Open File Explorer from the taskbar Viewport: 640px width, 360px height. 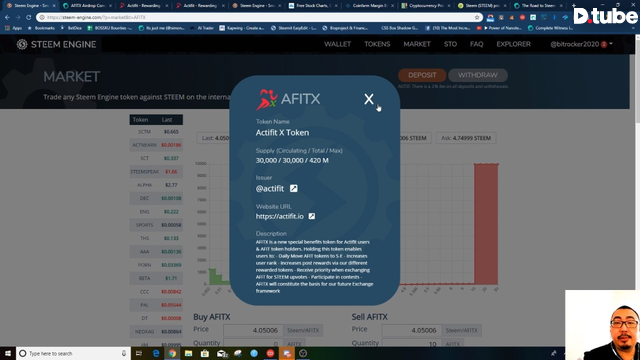click(x=188, y=353)
